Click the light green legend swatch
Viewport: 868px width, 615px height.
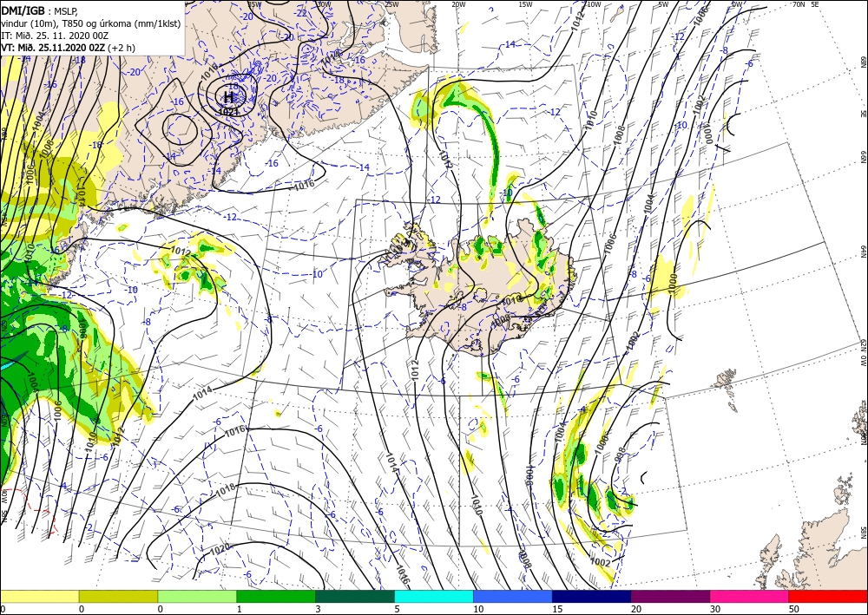tap(197, 596)
